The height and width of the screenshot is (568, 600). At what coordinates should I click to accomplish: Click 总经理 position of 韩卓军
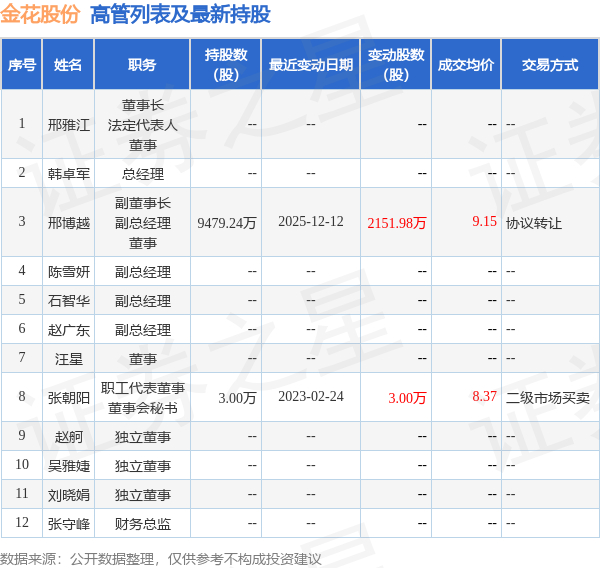[x=142, y=174]
